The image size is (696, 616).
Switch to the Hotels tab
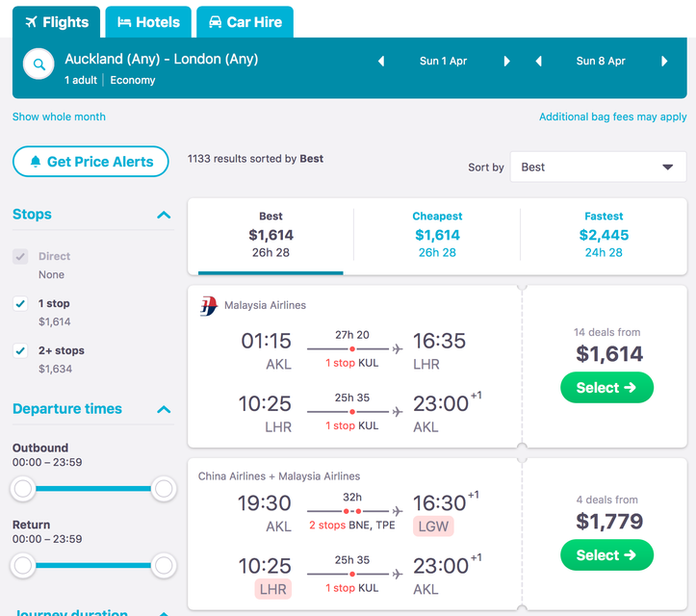click(x=148, y=22)
